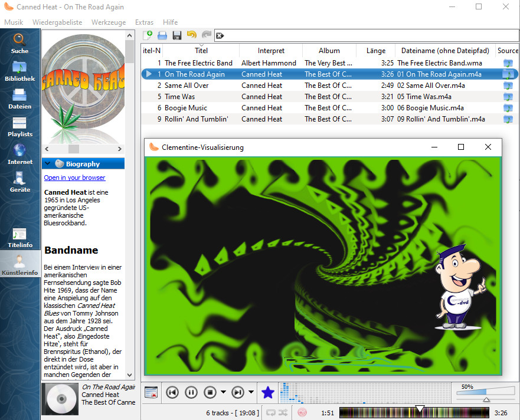Screen dimensions: 520x420
Task: Click the Albert Hammond interpret cell
Action: (269, 63)
